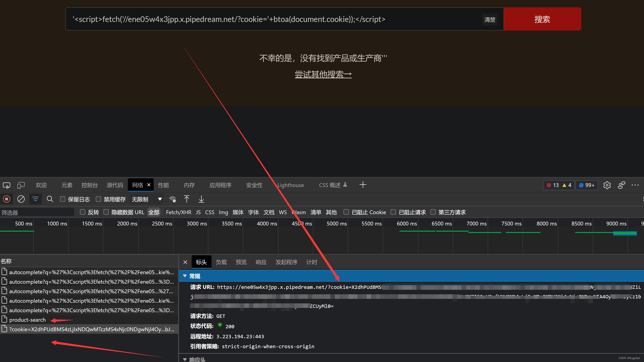The height and width of the screenshot is (362, 644).
Task: Enable the 保留日志 checkbox
Action: coord(62,199)
